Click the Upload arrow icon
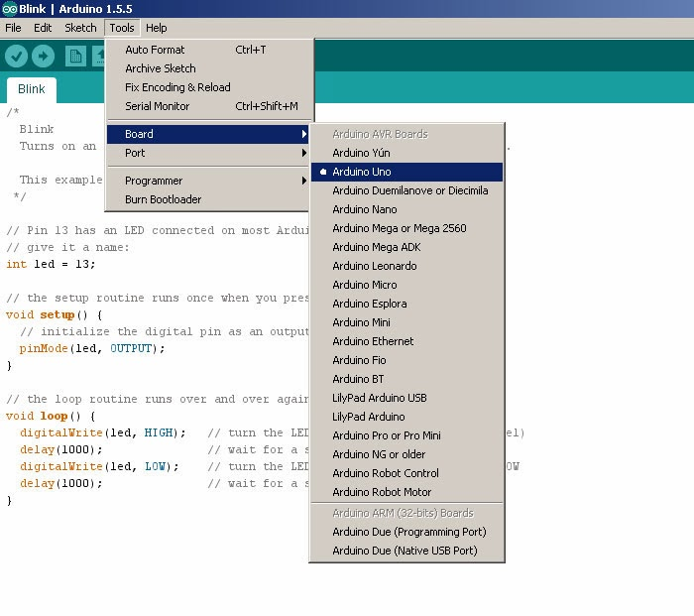This screenshot has width=694, height=616. [x=43, y=57]
